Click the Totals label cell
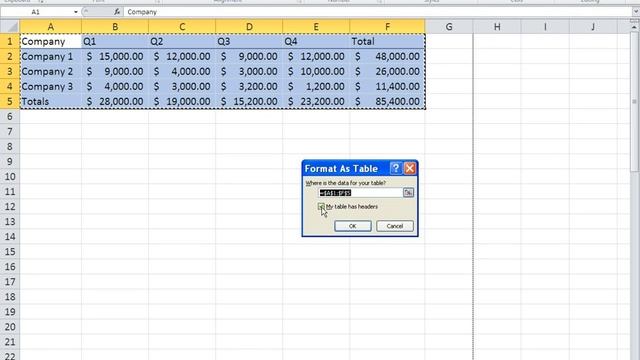Image resolution: width=640 pixels, height=360 pixels. 51,101
